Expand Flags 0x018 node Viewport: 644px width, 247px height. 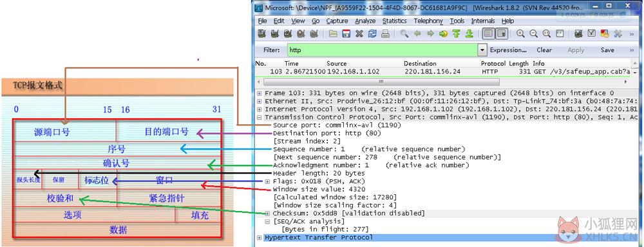(x=267, y=181)
